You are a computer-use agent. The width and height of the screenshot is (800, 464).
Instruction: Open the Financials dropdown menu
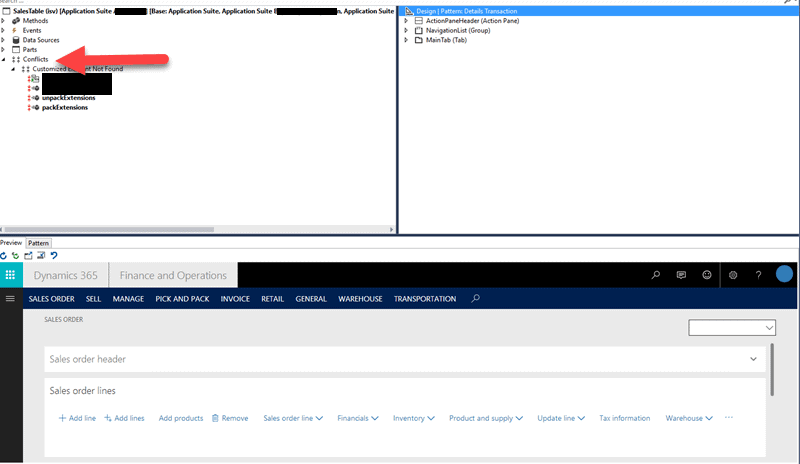[x=358, y=418]
